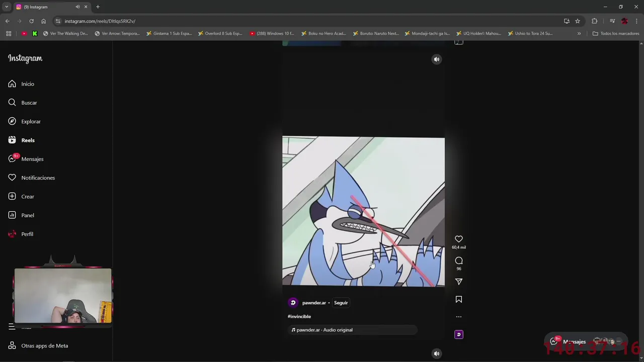
Task: Open the media controls toolbar icon
Action: point(612,21)
